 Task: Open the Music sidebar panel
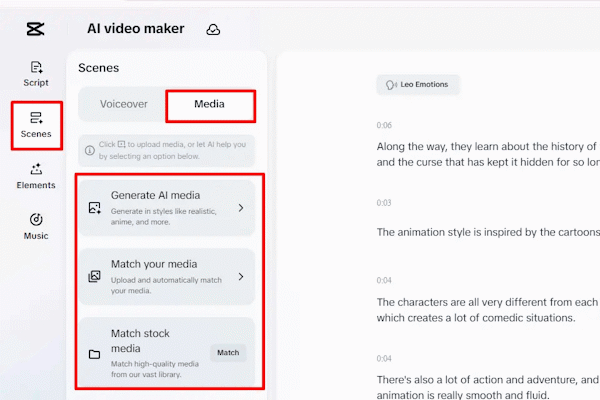(x=36, y=227)
